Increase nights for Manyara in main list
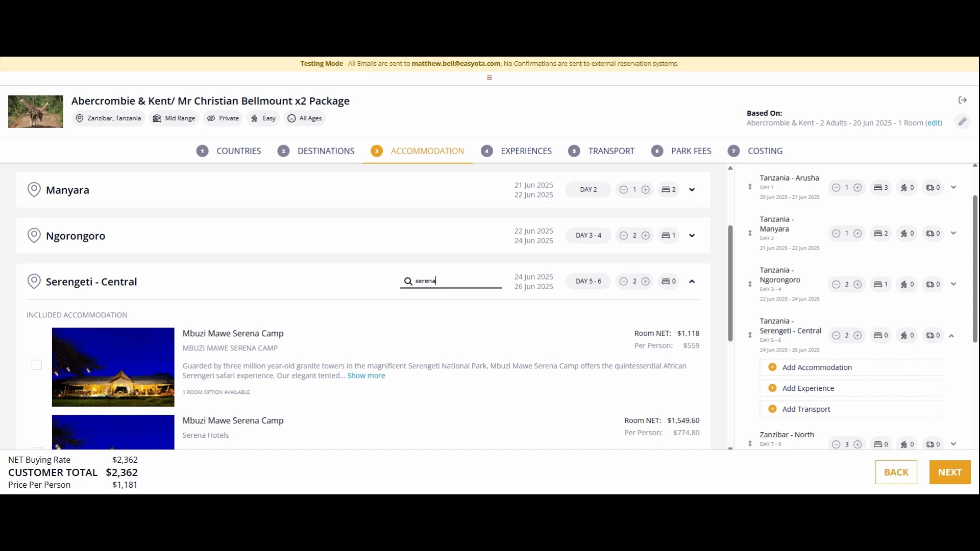 pos(646,190)
